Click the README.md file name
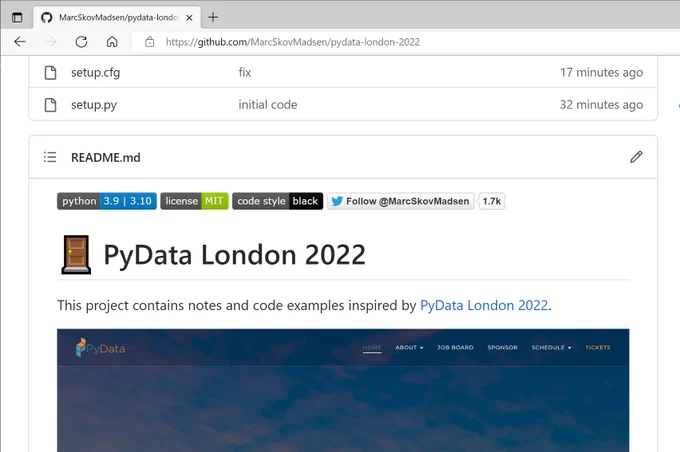 106,157
